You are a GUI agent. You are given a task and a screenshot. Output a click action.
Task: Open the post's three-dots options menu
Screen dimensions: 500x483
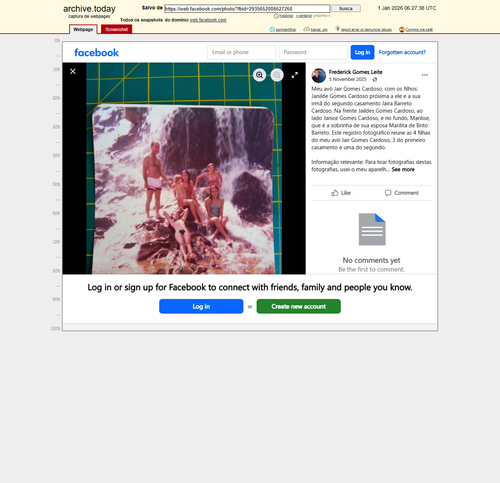point(425,75)
